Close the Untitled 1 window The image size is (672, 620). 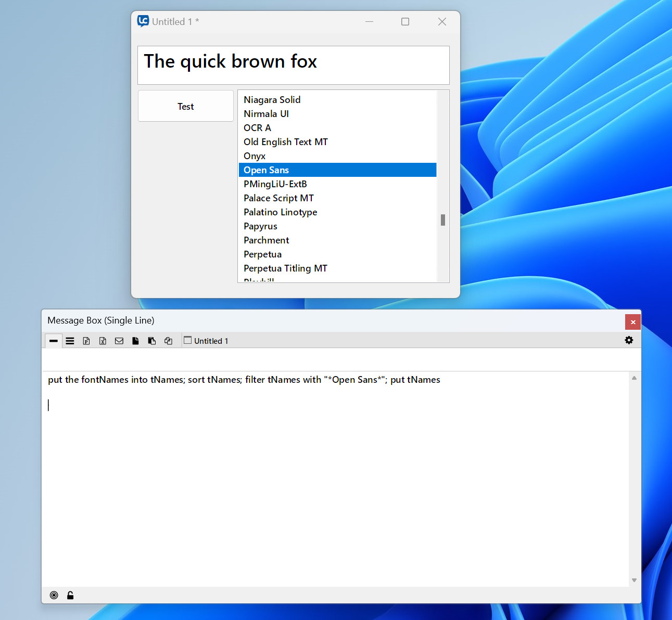point(442,22)
